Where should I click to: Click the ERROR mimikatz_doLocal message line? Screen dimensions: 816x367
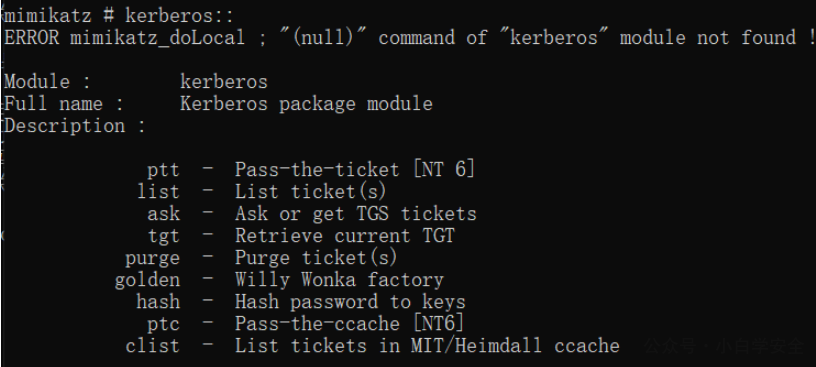point(409,37)
